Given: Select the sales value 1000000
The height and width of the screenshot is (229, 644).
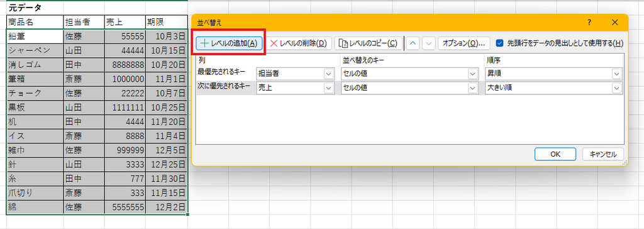Looking at the screenshot, I should pos(125,79).
